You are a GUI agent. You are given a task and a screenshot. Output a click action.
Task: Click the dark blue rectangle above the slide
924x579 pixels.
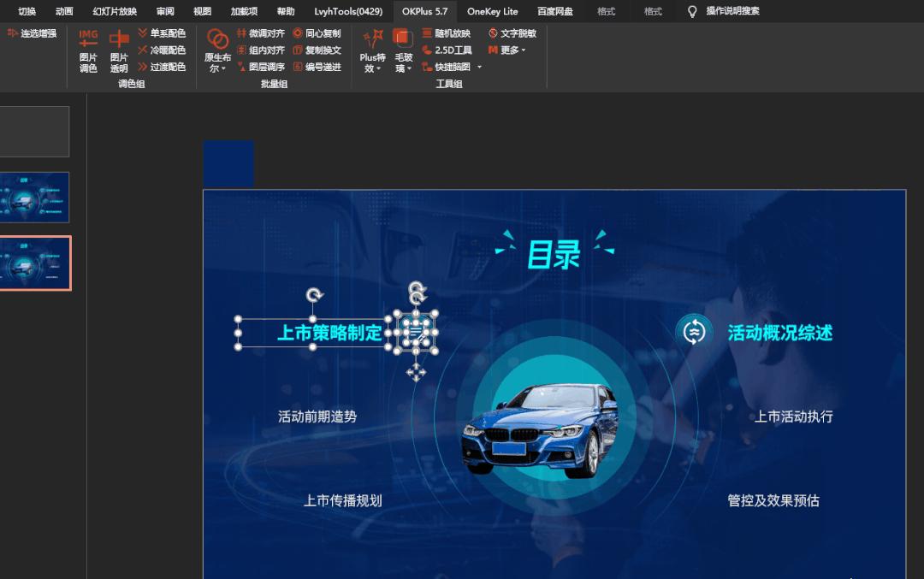[x=228, y=162]
